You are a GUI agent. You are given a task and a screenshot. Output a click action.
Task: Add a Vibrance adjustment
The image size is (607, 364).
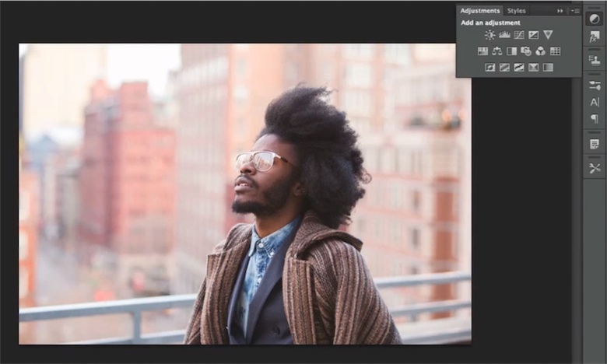point(548,35)
